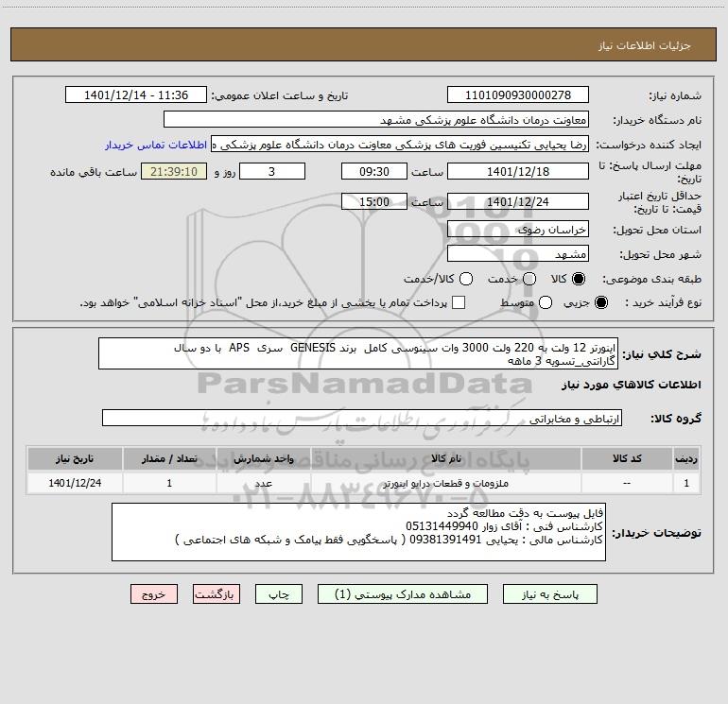Screen dimensions: 728x704
Task: Click the row number cell 1
Action: point(686,483)
